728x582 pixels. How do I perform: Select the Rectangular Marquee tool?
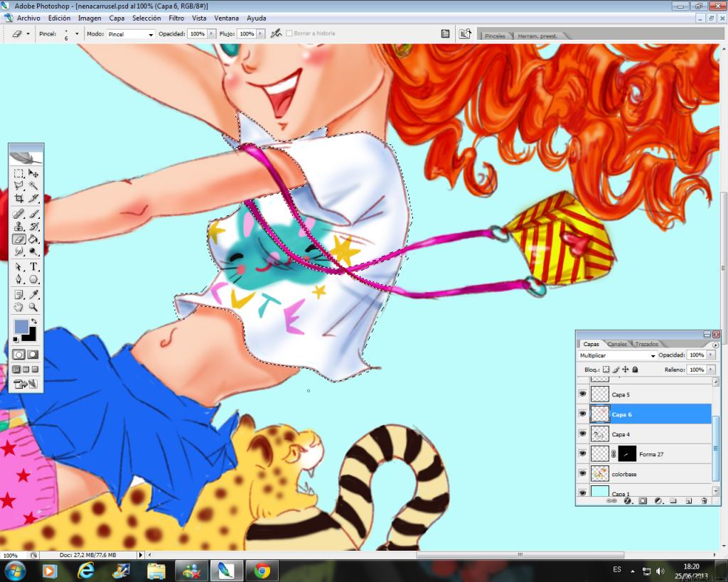coord(18,173)
